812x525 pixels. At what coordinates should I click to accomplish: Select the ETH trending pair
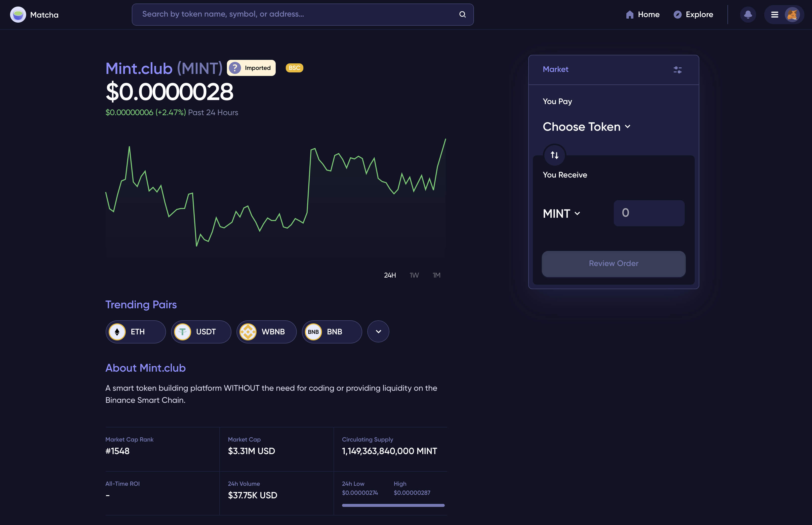[x=136, y=332]
